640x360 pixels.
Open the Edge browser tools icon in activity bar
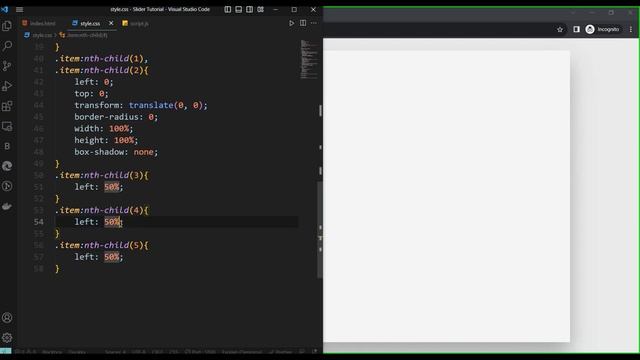pos(7,166)
